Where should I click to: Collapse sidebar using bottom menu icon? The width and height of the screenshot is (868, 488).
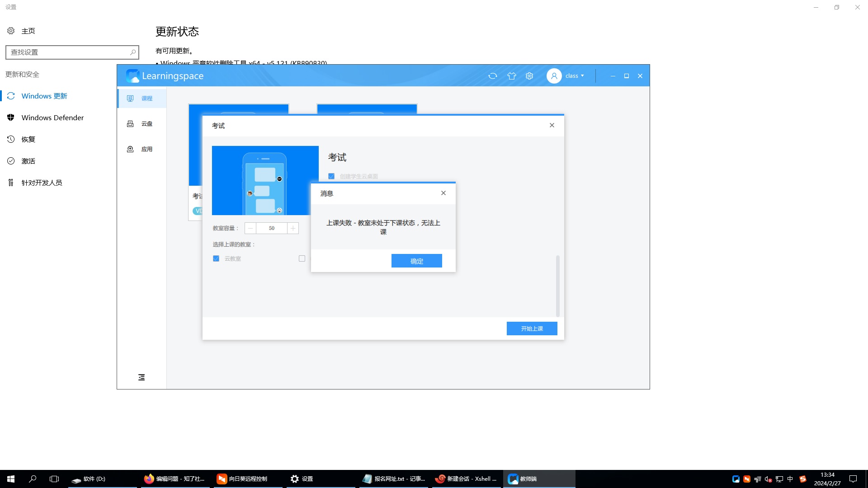[x=142, y=377]
